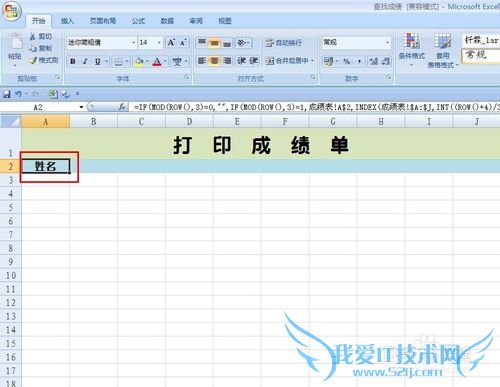Select the 常规 cell style
Screen dimensions: 500x387
pos(480,55)
